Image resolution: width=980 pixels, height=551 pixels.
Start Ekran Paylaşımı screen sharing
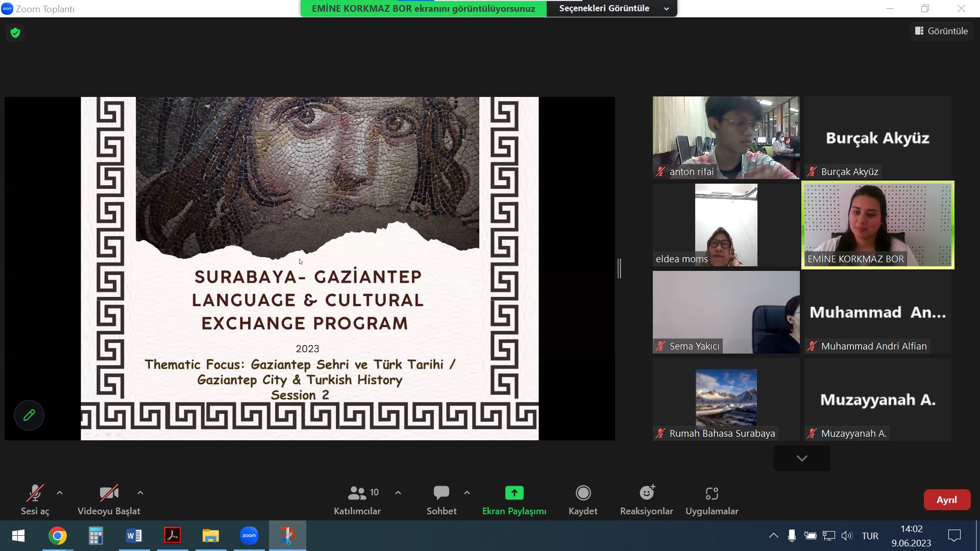coord(514,499)
